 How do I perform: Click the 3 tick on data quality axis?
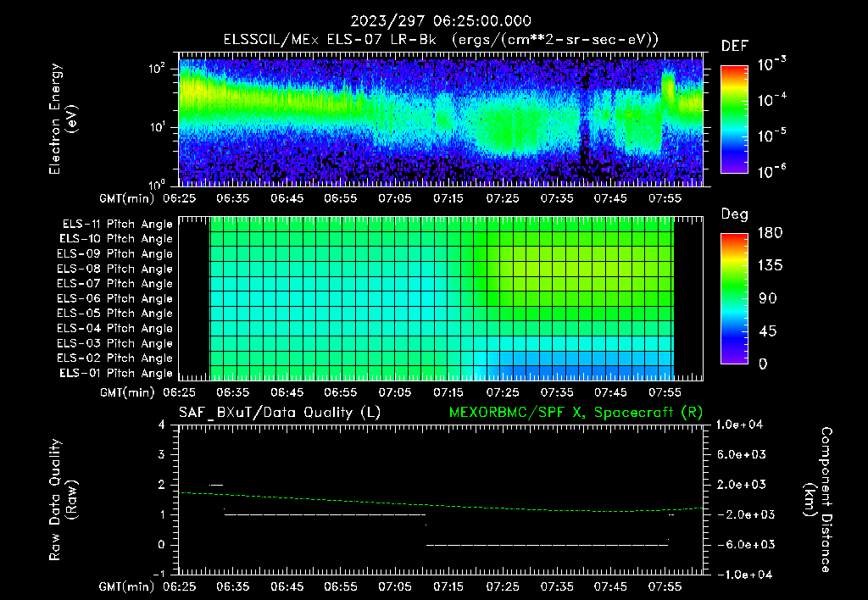tap(162, 454)
